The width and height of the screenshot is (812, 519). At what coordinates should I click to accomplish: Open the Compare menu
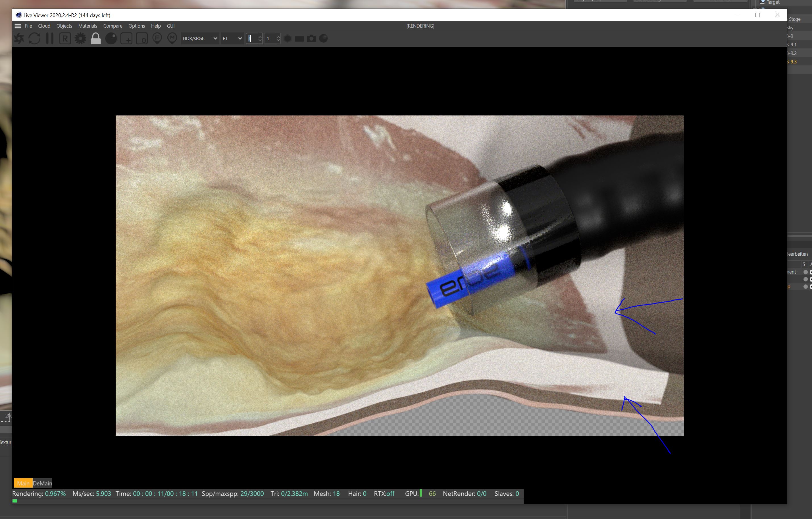(x=113, y=26)
